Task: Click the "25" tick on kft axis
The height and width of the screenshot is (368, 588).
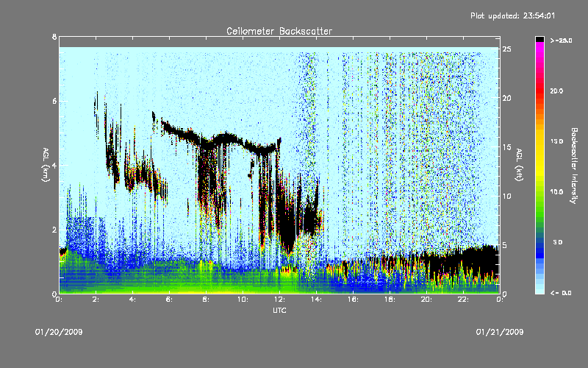Action: 506,49
